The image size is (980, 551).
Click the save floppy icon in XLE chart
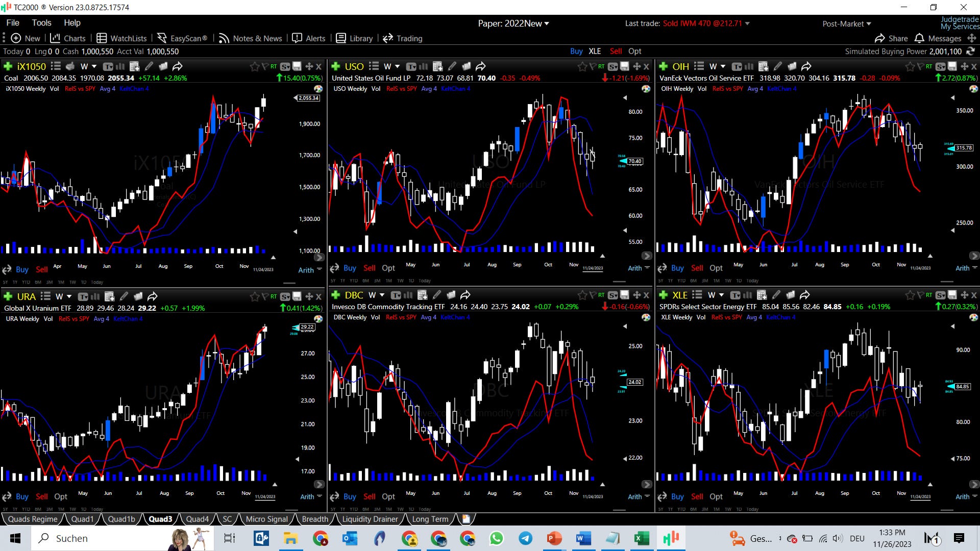pyautogui.click(x=952, y=295)
